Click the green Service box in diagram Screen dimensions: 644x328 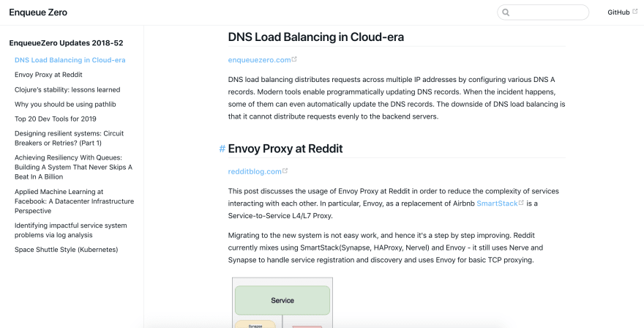pos(282,300)
